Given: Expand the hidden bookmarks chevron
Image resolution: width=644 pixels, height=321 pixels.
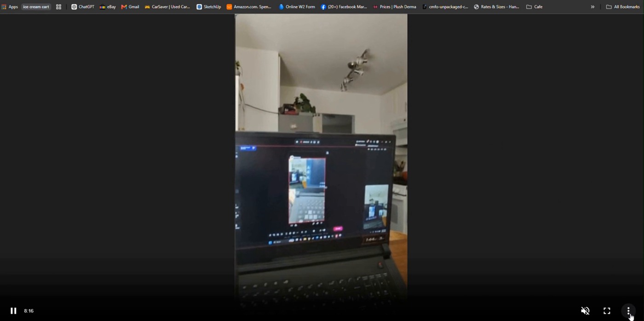Looking at the screenshot, I should click(x=592, y=7).
